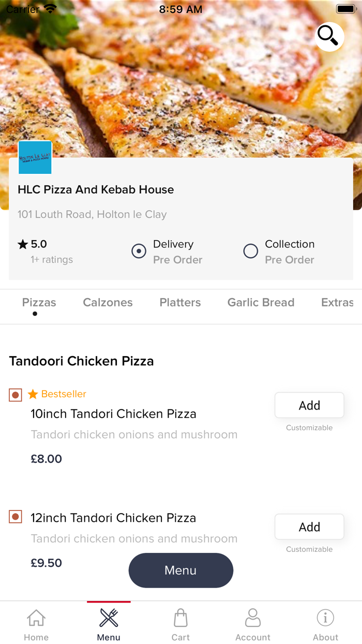Add the 12inch Tandori Chicken Pizza
Image resolution: width=362 pixels, height=644 pixels.
(309, 526)
